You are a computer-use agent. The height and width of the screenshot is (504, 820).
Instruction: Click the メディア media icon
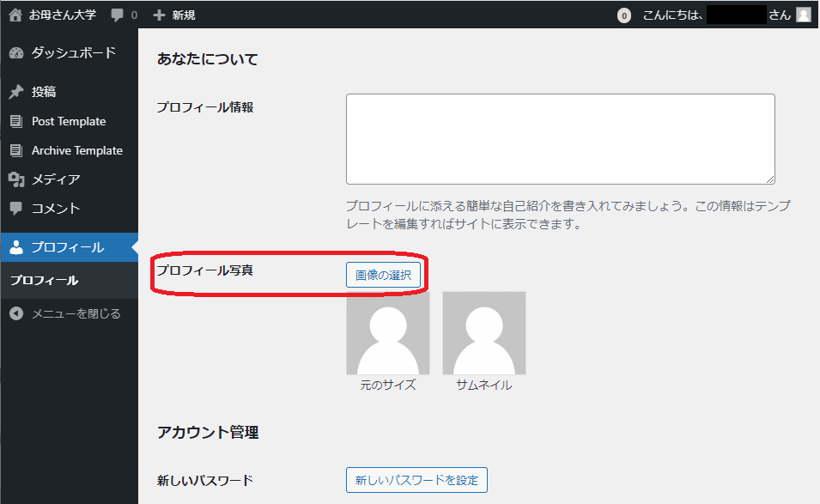point(16,179)
